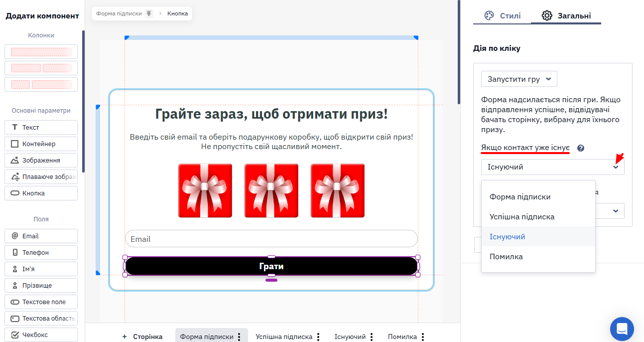Image resolution: width=644 pixels, height=342 pixels.
Task: Open the Успішна підписка page tab
Action: 284,337
